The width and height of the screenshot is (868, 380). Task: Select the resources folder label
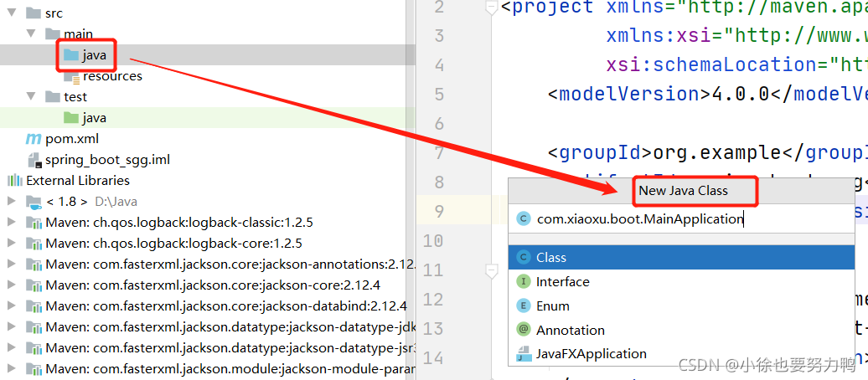(112, 76)
